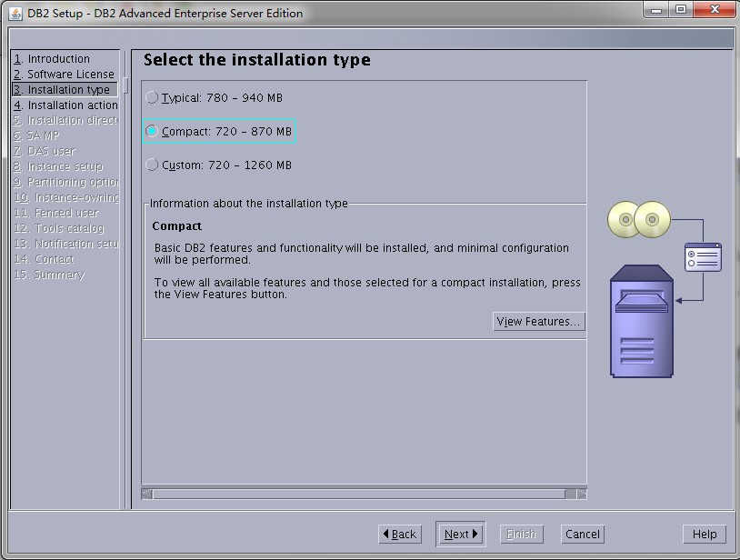Click step 8 Instance setup
The height and width of the screenshot is (560, 740).
[x=58, y=166]
